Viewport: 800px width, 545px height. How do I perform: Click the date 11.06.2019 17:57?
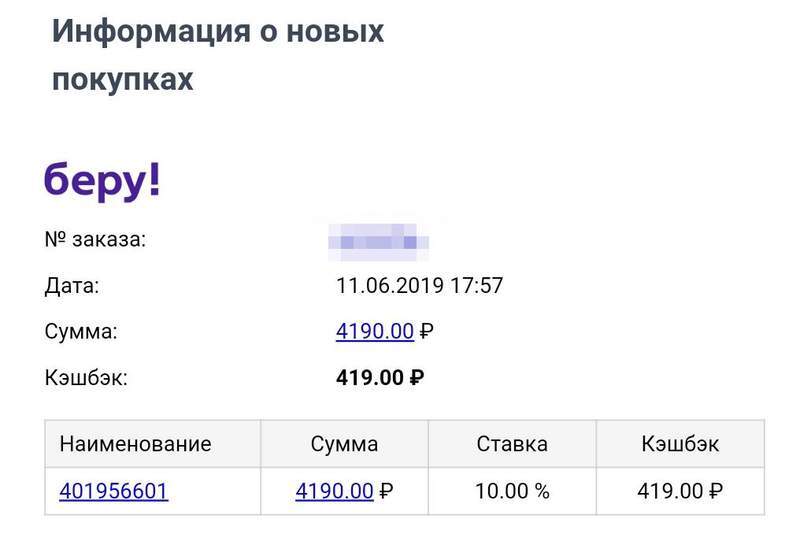(419, 286)
